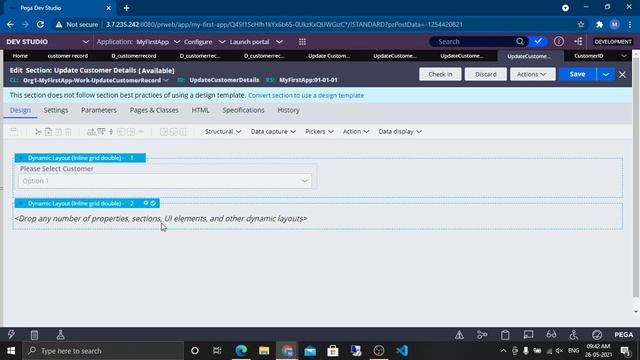Switch to the Specifications tab
The width and height of the screenshot is (640, 360).
pyautogui.click(x=243, y=110)
